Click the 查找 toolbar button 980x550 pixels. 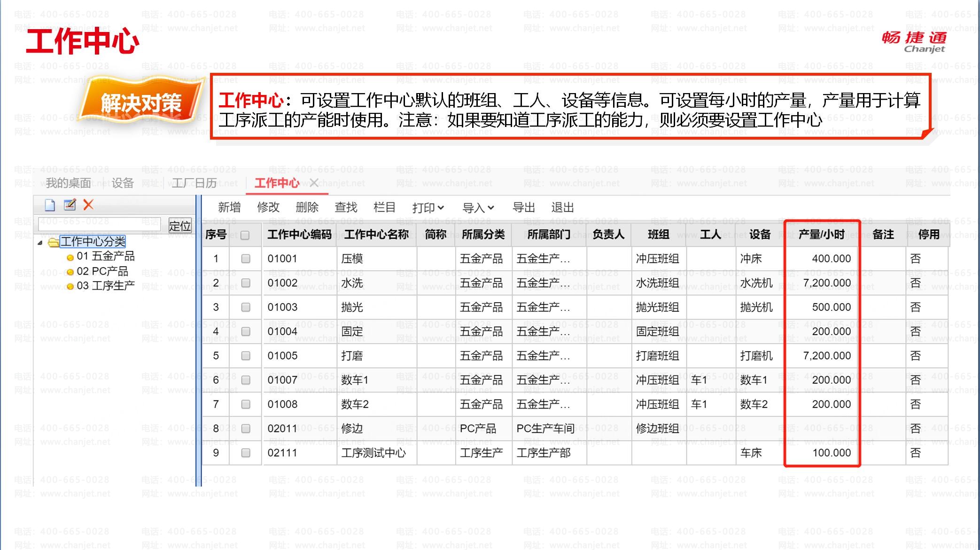[346, 207]
